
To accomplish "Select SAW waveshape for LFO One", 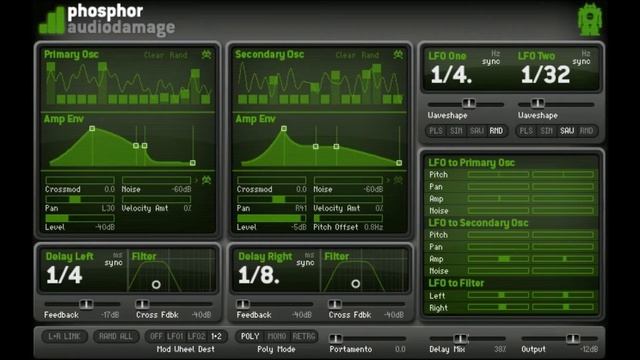I will (476, 131).
